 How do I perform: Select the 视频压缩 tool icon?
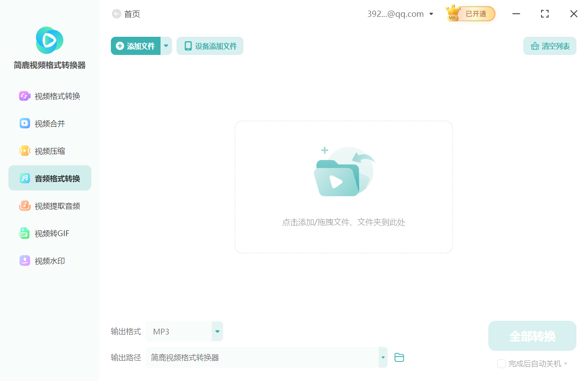25,151
